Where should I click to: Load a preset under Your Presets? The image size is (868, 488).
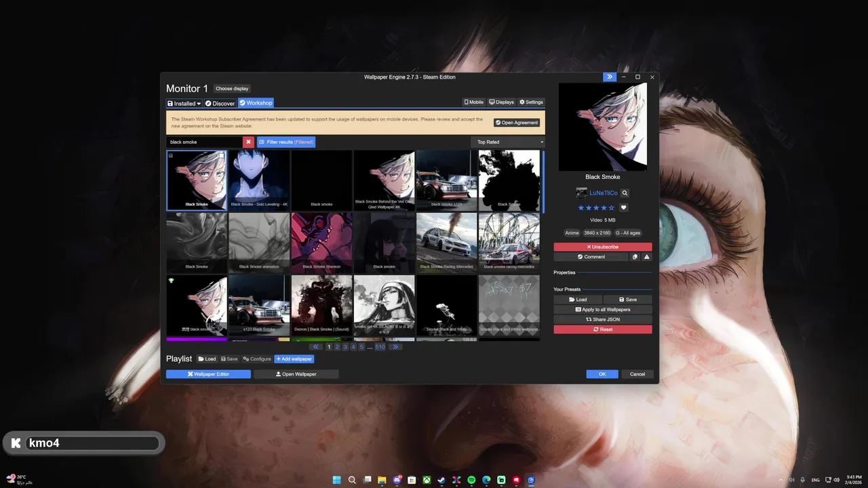[x=578, y=300]
